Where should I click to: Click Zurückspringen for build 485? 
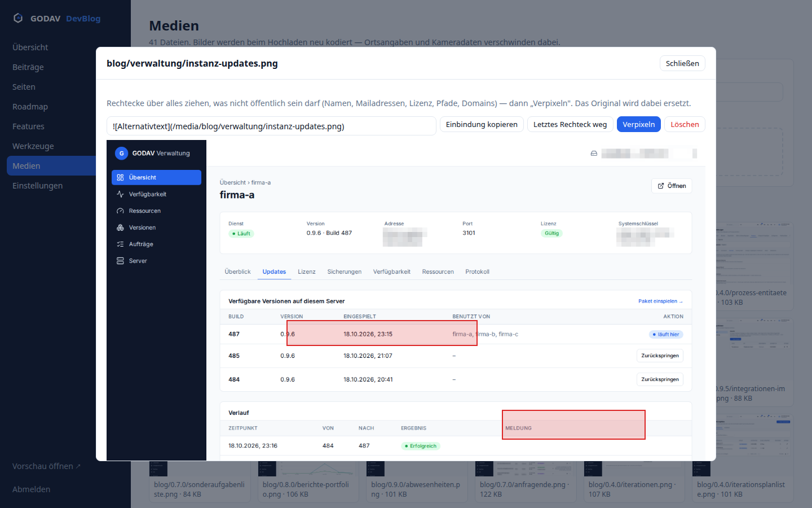(x=660, y=356)
